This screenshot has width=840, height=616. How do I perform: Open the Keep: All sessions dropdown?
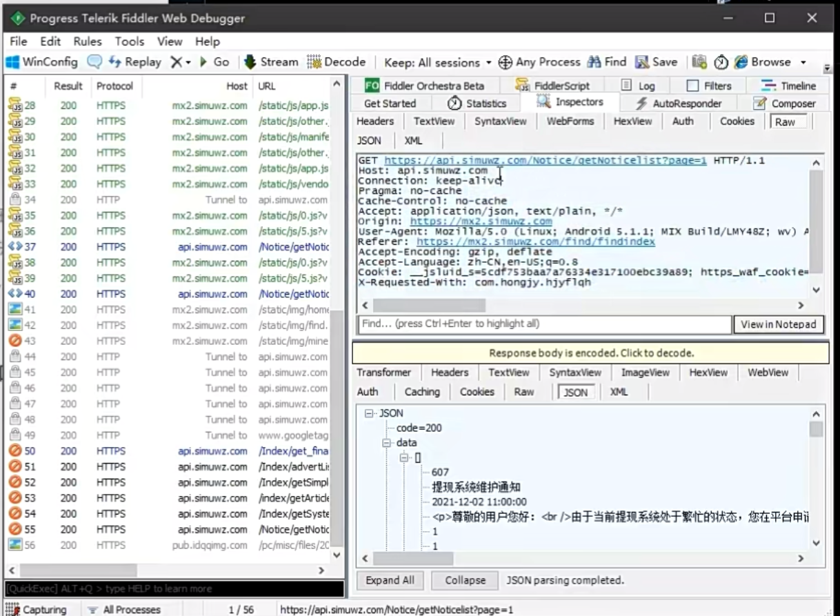(437, 62)
